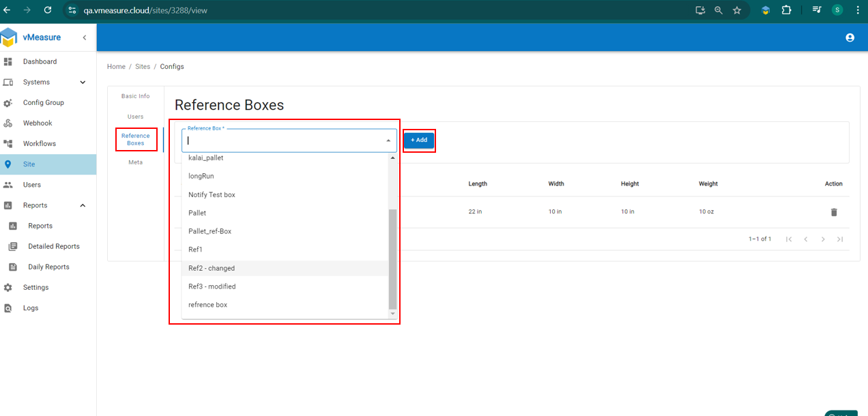Go to the next table page
Screen dimensions: 868x416
click(823, 239)
